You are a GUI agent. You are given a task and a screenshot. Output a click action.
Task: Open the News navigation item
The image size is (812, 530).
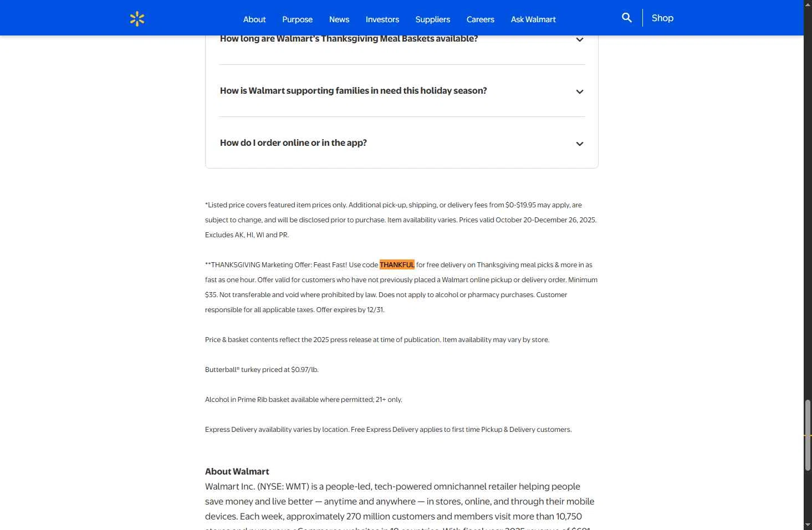[339, 19]
